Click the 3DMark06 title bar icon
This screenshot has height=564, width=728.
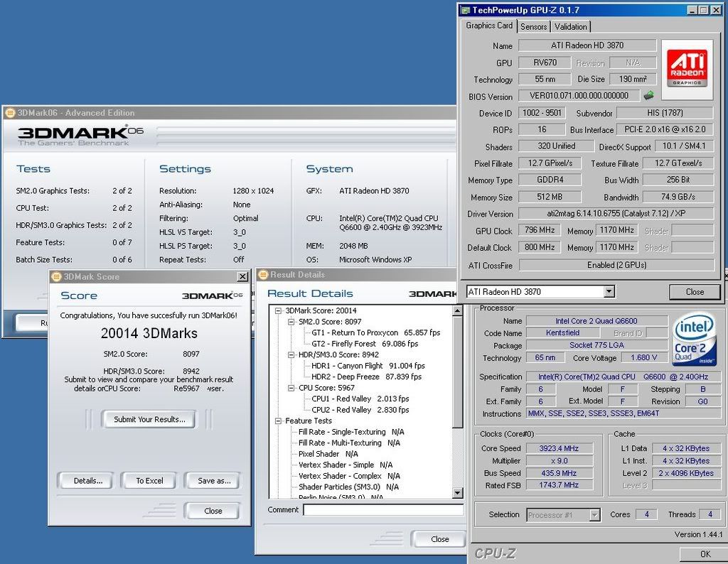pos(10,112)
